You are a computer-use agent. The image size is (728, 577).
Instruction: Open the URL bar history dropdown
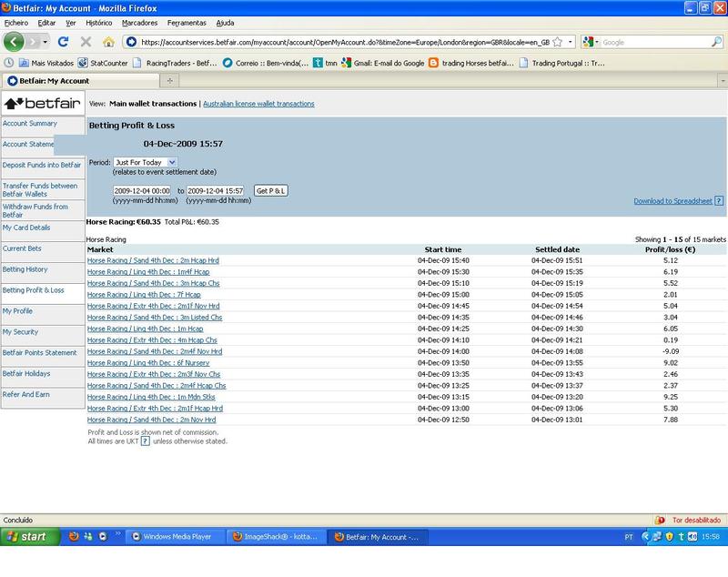[571, 42]
